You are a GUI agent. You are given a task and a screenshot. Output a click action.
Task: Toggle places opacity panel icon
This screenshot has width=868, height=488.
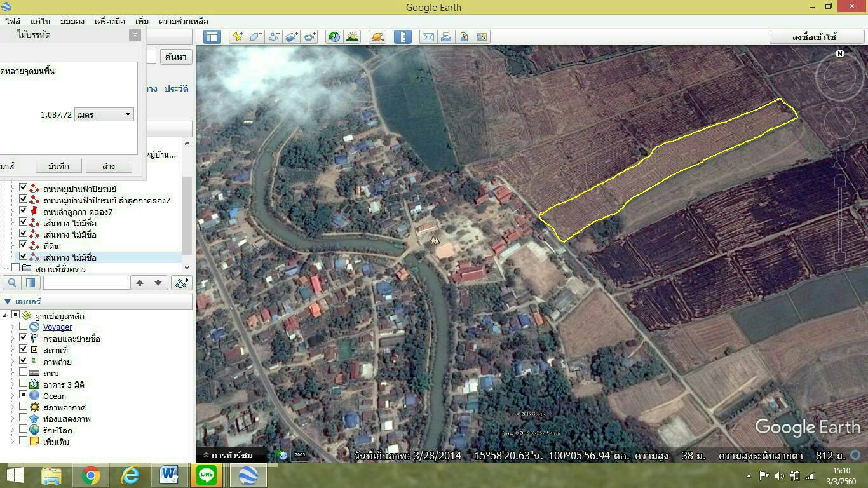(29, 283)
